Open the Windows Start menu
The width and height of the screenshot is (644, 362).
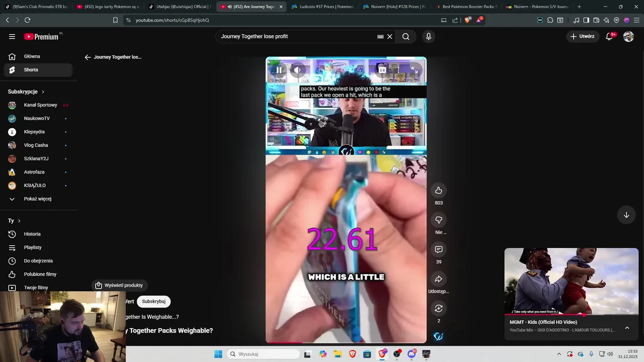coord(218,354)
